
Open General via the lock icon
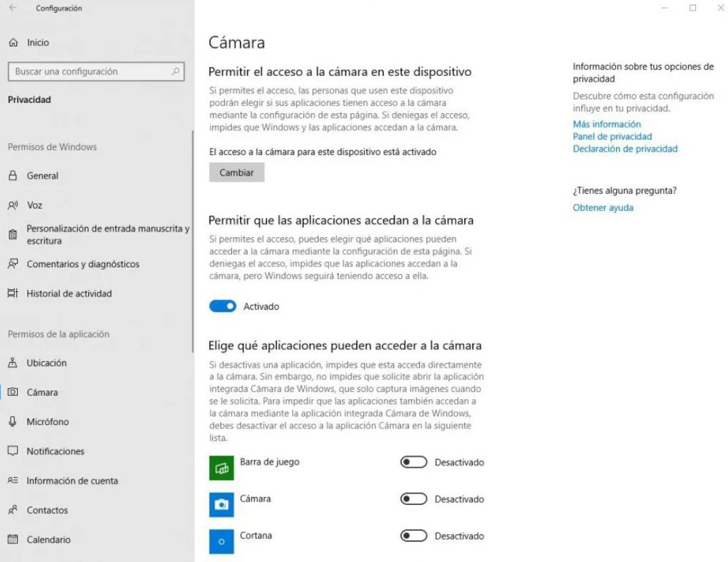coord(13,176)
